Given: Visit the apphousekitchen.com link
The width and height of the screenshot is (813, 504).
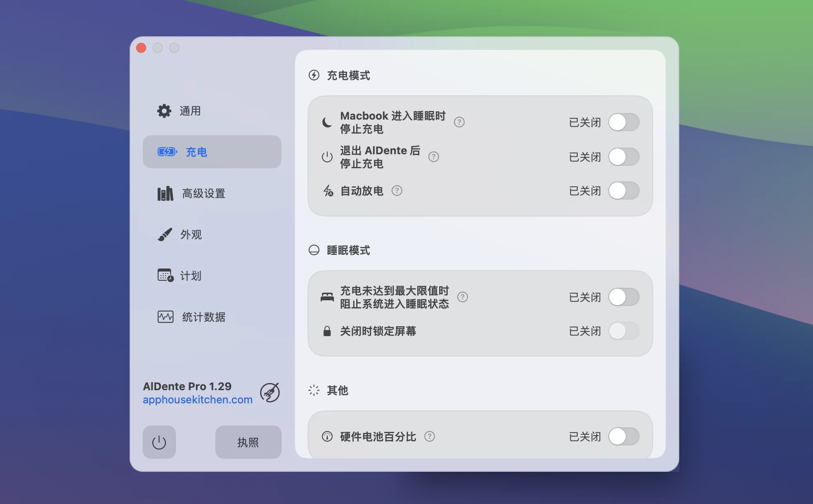Looking at the screenshot, I should (198, 400).
